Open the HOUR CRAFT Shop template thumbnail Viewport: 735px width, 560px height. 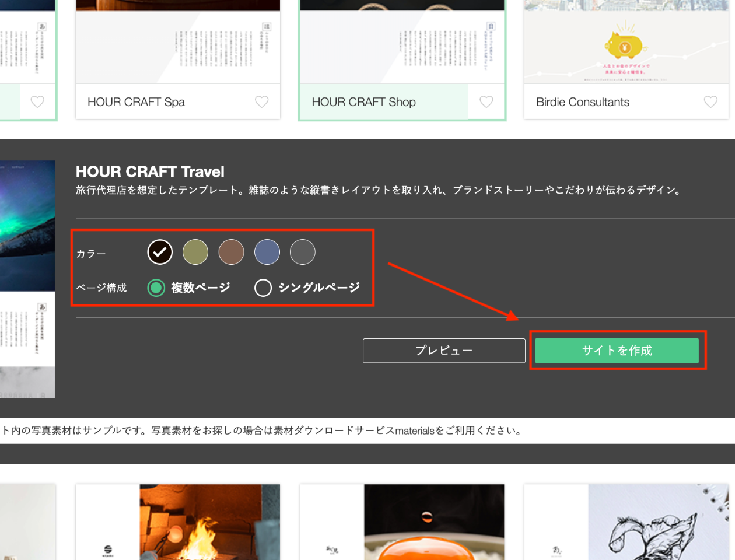pyautogui.click(x=402, y=44)
